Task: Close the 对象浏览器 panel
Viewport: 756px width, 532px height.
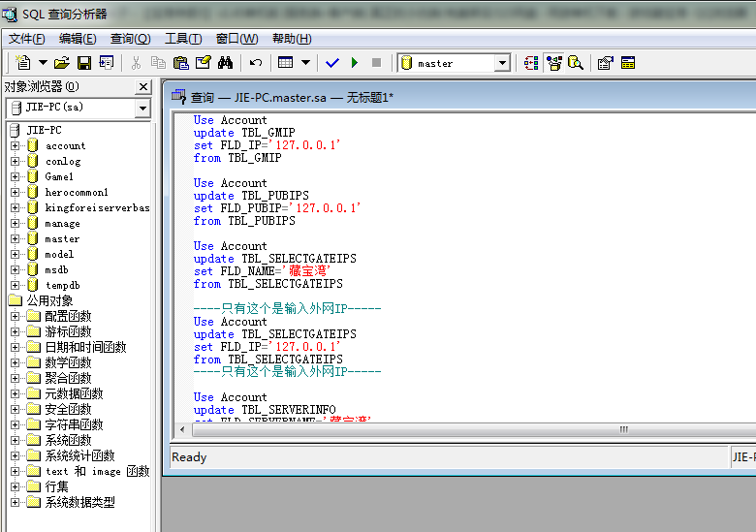Action: [x=143, y=87]
